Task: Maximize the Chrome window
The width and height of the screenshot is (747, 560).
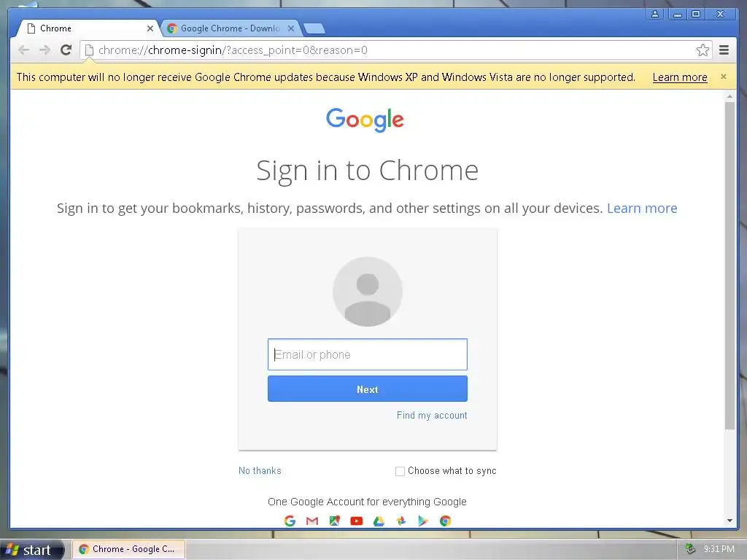Action: [x=696, y=14]
